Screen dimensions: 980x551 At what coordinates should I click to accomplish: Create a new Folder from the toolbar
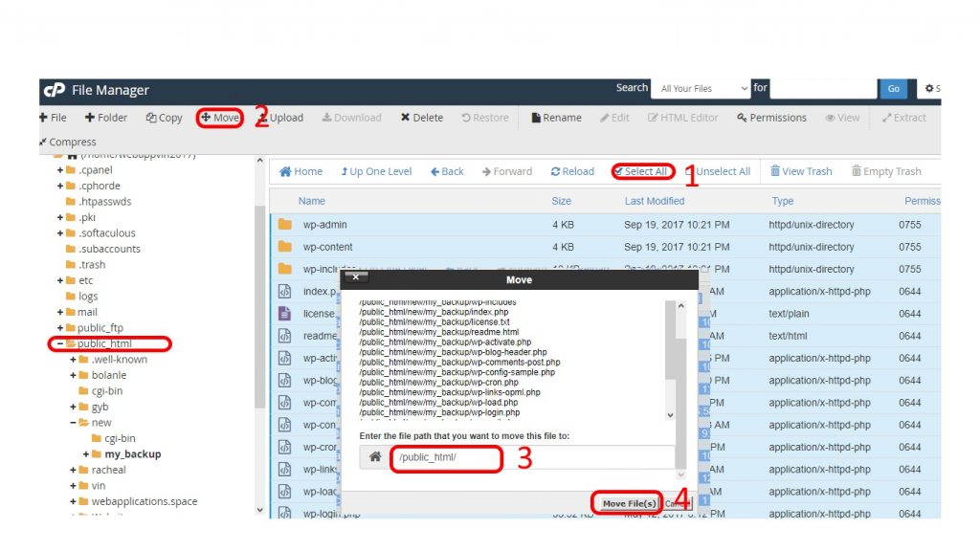[106, 118]
